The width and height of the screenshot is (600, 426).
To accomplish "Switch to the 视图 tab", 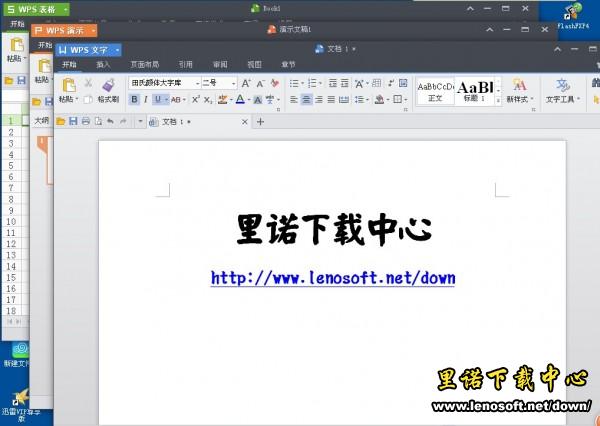I will tap(254, 65).
